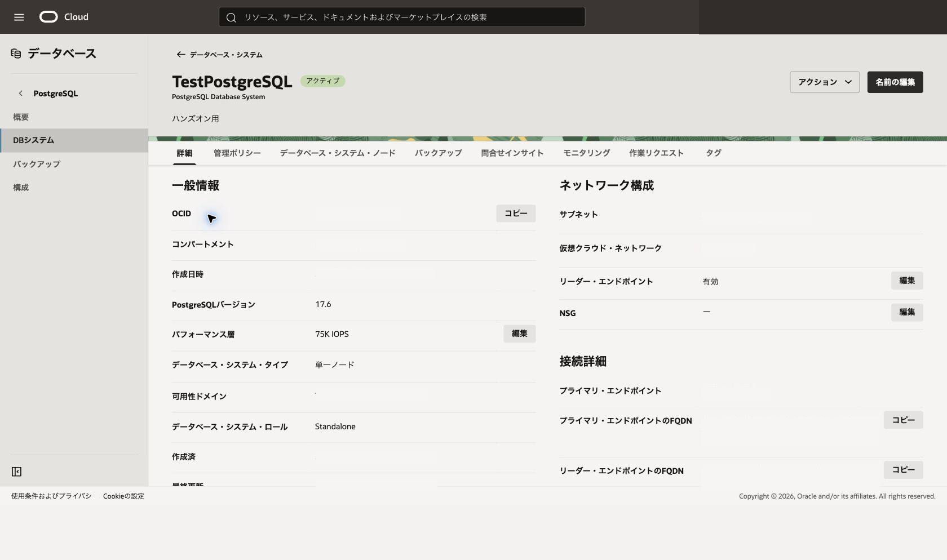The image size is (947, 560).
Task: Click the アクティブ status badge
Action: 322,81
